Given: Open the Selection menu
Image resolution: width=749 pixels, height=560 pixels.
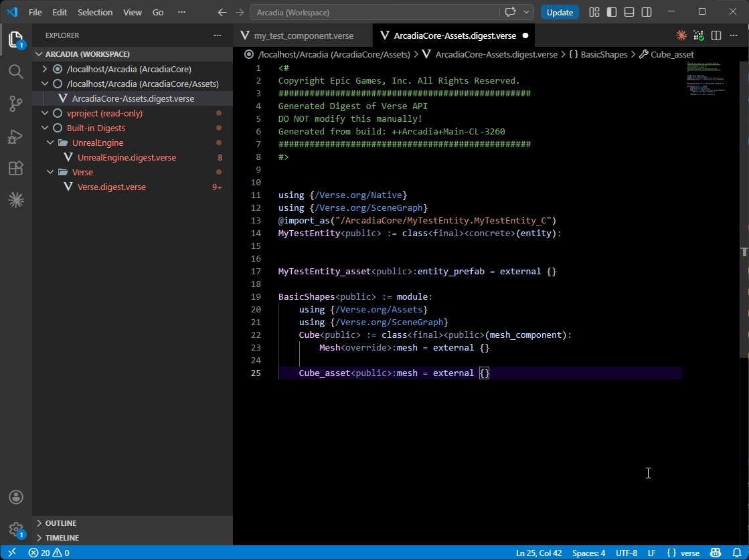Looking at the screenshot, I should pos(95,13).
